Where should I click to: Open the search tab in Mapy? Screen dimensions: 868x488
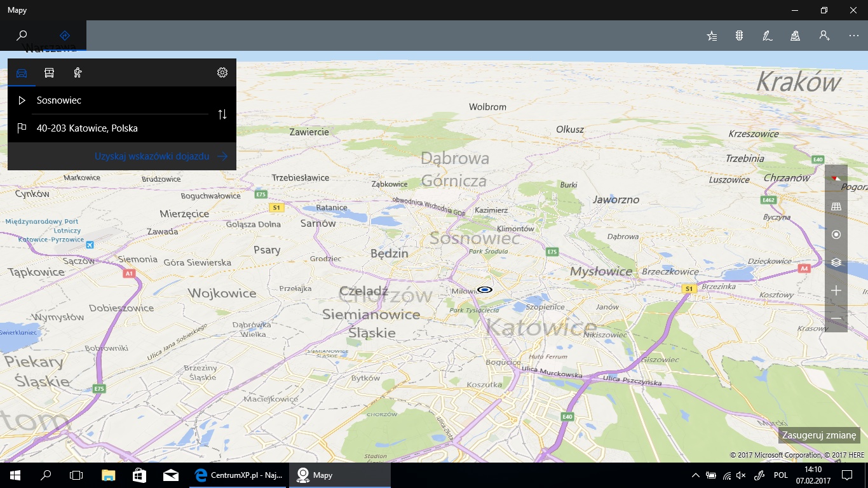(22, 36)
